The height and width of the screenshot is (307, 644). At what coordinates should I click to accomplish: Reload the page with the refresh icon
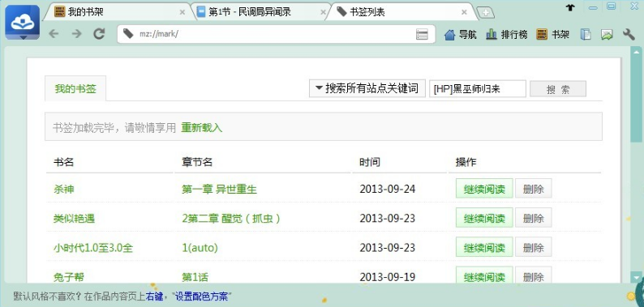click(99, 34)
